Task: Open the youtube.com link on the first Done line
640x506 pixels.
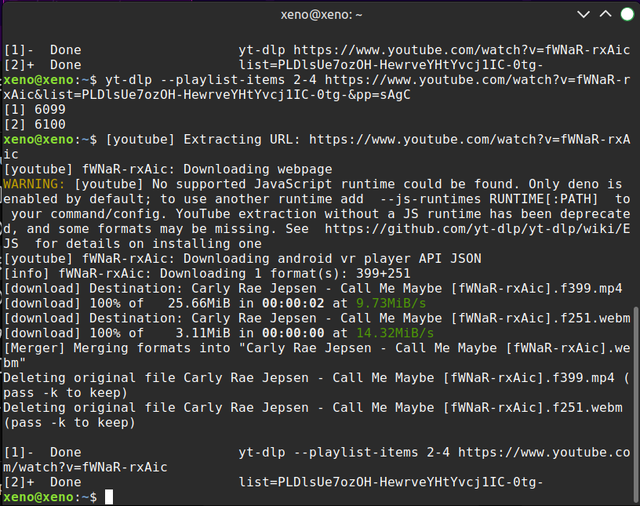Action: click(462, 50)
